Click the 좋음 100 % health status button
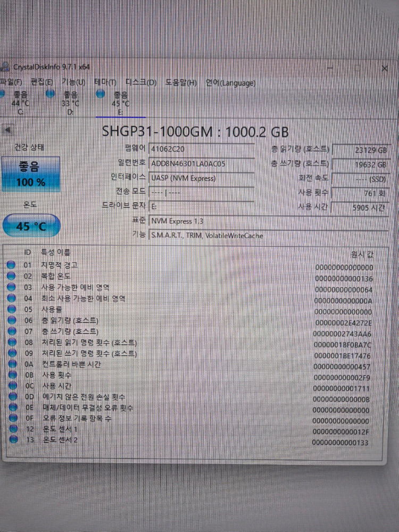The width and height of the screenshot is (399, 532). 31,174
